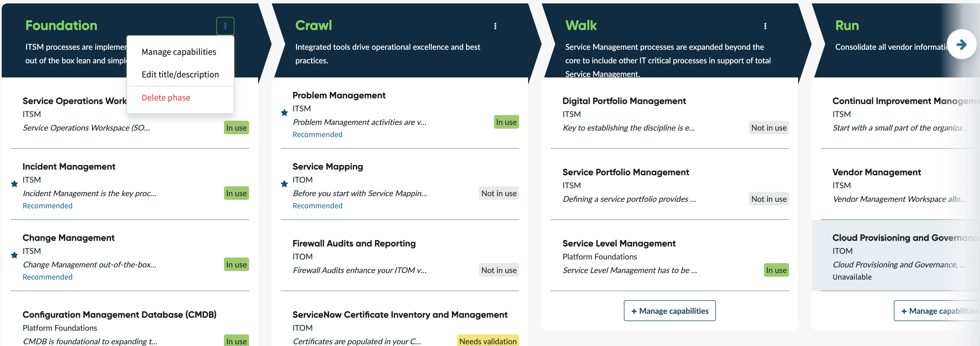Open the Incident Management capability
980x346 pixels.
point(69,167)
